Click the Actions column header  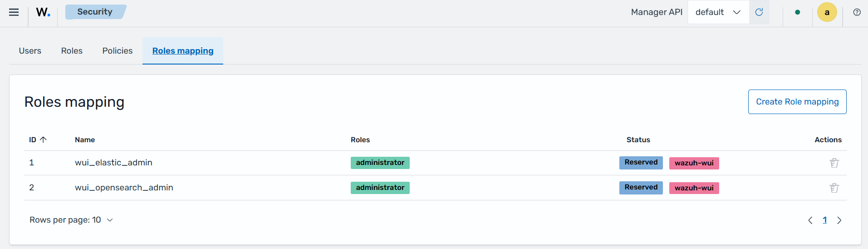point(828,140)
